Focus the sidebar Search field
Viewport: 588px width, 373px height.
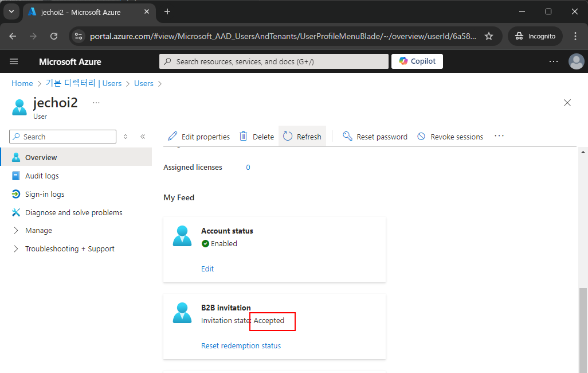tap(62, 137)
